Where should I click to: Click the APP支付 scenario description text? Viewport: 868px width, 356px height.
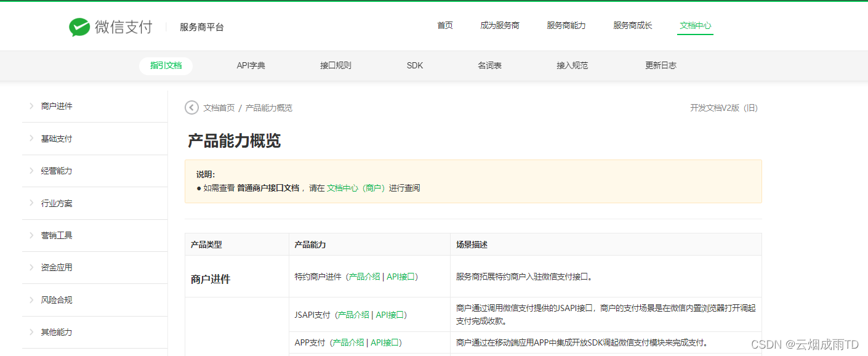click(x=582, y=342)
